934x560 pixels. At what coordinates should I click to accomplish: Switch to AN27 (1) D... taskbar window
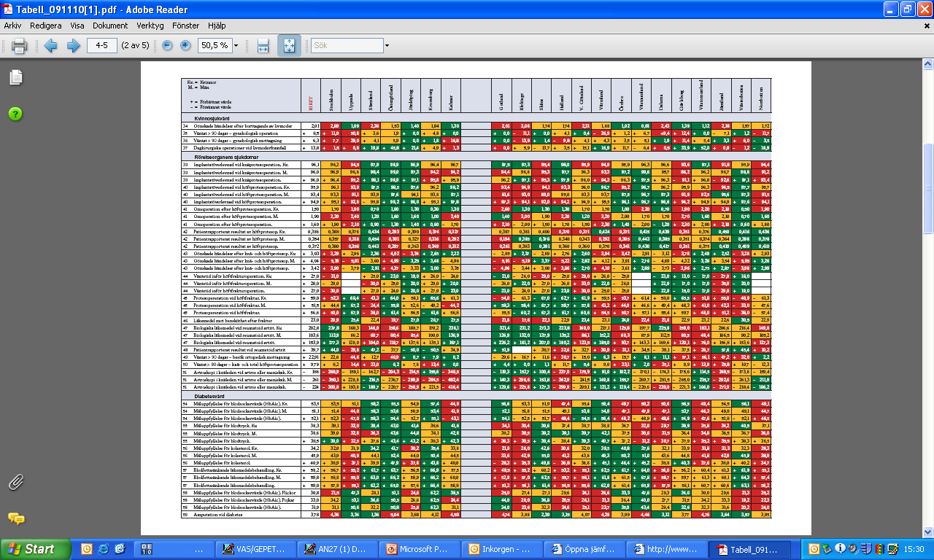pyautogui.click(x=339, y=549)
